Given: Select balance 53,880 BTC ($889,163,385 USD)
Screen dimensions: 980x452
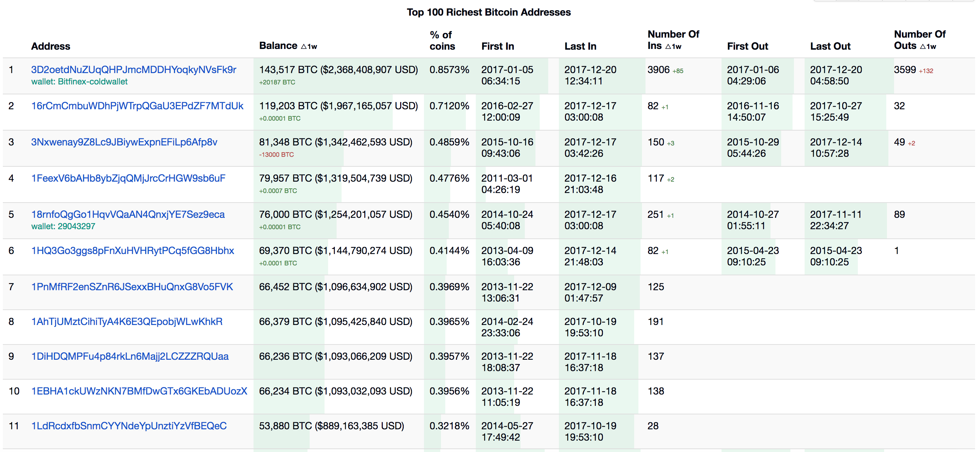Looking at the screenshot, I should tap(331, 425).
